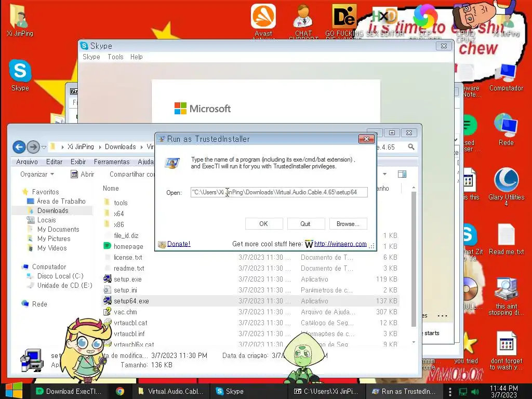
Task: Select the homepage shortcut file
Action: tap(128, 246)
